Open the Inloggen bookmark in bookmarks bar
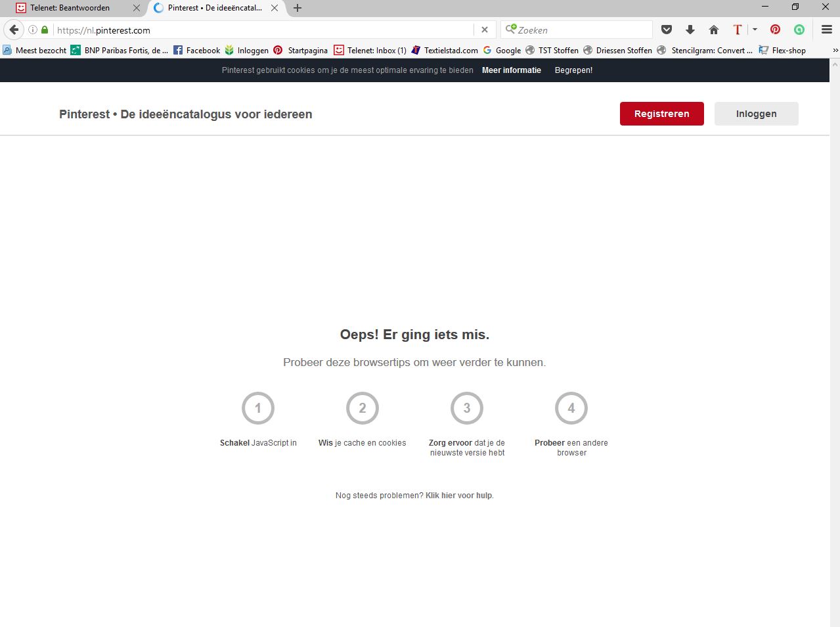 [246, 50]
